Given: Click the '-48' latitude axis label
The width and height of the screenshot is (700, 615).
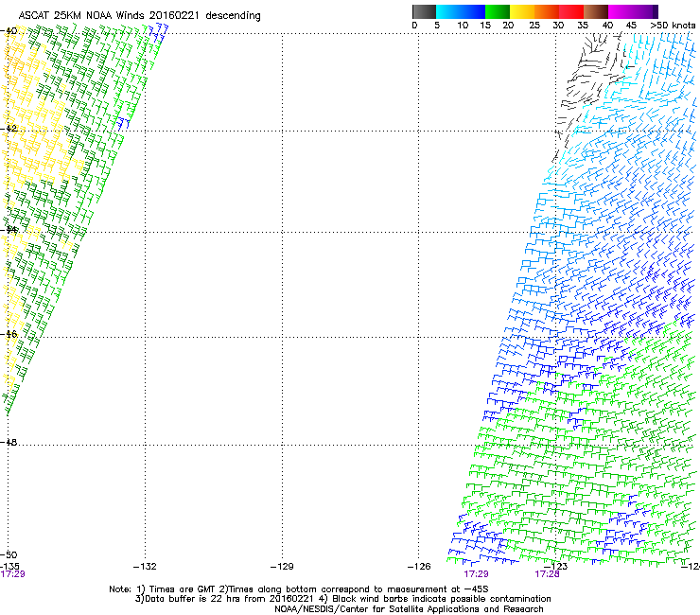Looking at the screenshot, I should point(9,442).
